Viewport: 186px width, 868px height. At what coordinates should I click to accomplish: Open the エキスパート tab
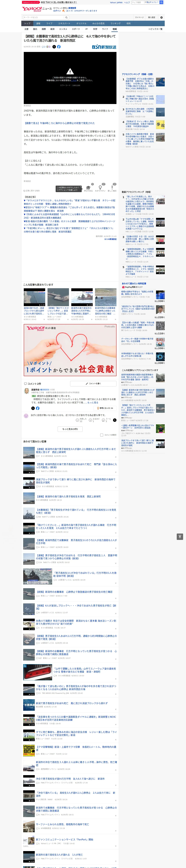coord(64,24)
